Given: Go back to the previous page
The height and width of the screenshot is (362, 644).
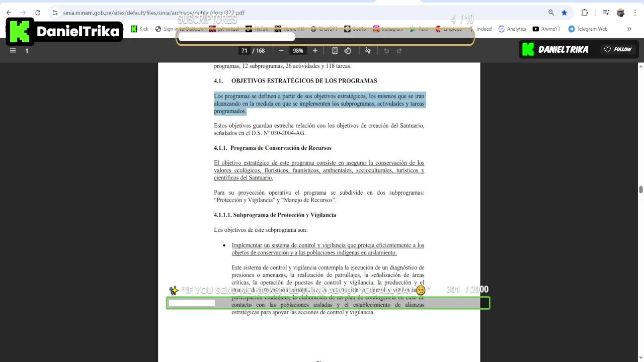Looking at the screenshot, I should click(x=9, y=13).
